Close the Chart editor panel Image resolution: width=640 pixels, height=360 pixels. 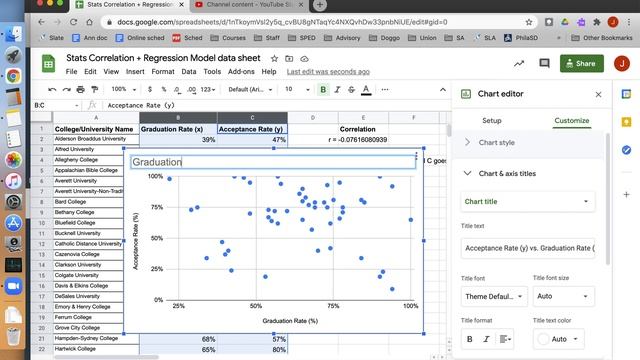pyautogui.click(x=598, y=94)
